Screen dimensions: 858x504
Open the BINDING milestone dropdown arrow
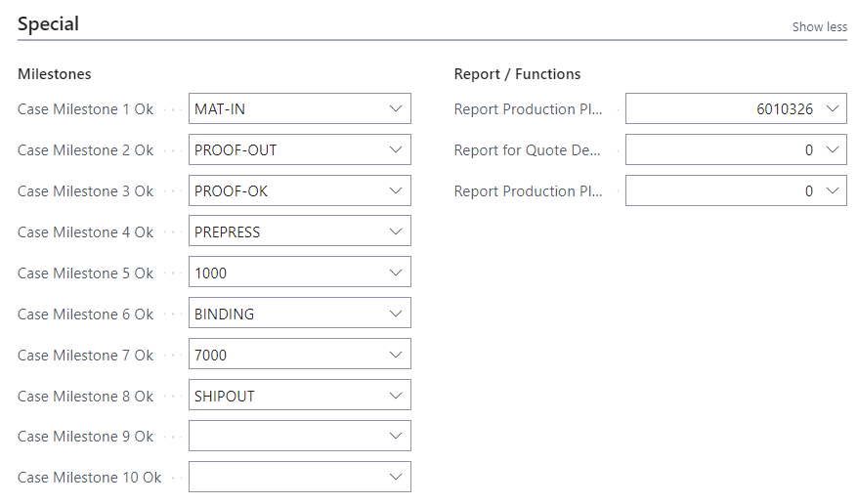coord(395,314)
